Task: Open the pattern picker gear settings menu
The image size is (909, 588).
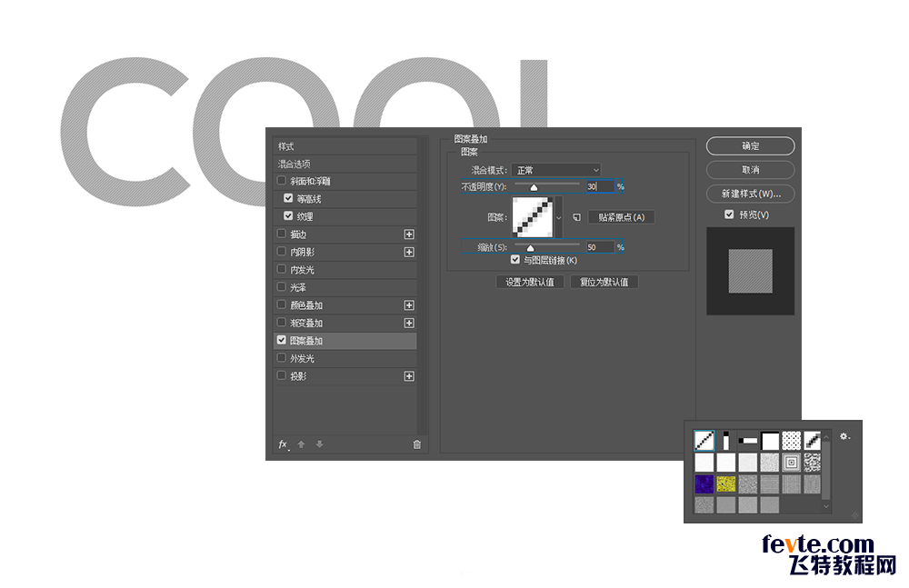Action: 844,437
